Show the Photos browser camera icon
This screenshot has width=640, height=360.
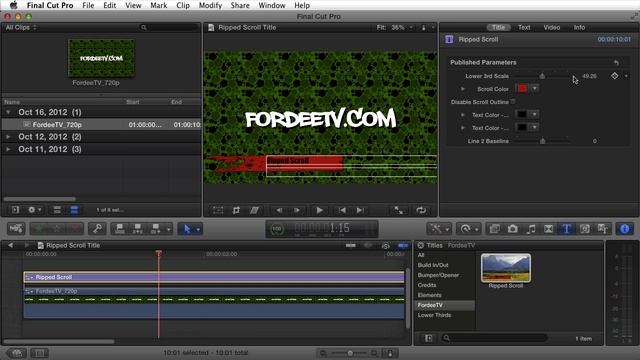click(x=513, y=229)
